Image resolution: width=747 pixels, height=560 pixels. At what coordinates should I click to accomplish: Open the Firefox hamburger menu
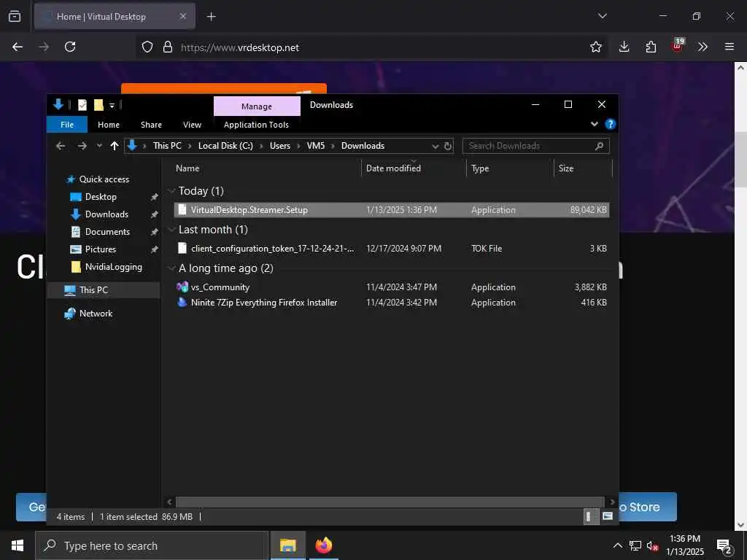pyautogui.click(x=729, y=47)
